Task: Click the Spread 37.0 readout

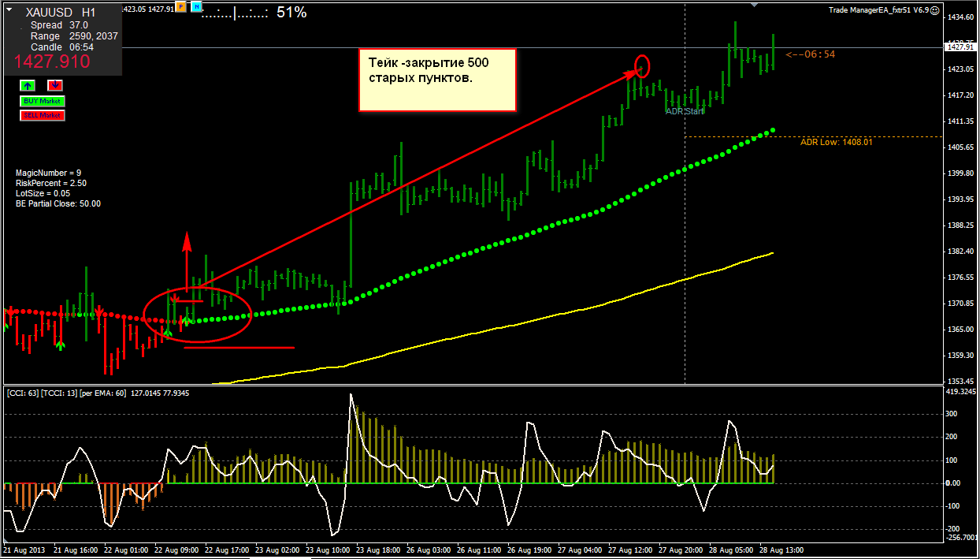Action: [x=59, y=25]
